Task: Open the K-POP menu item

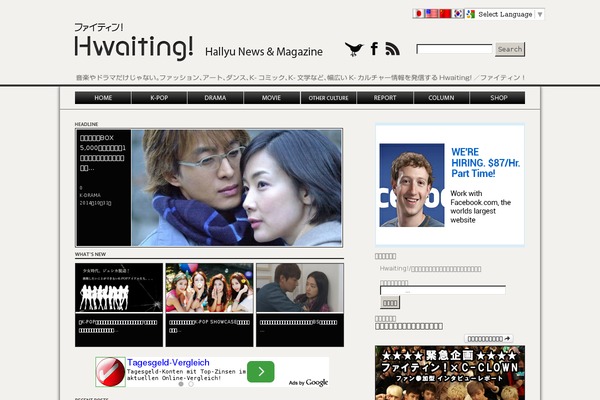Action: [x=159, y=98]
